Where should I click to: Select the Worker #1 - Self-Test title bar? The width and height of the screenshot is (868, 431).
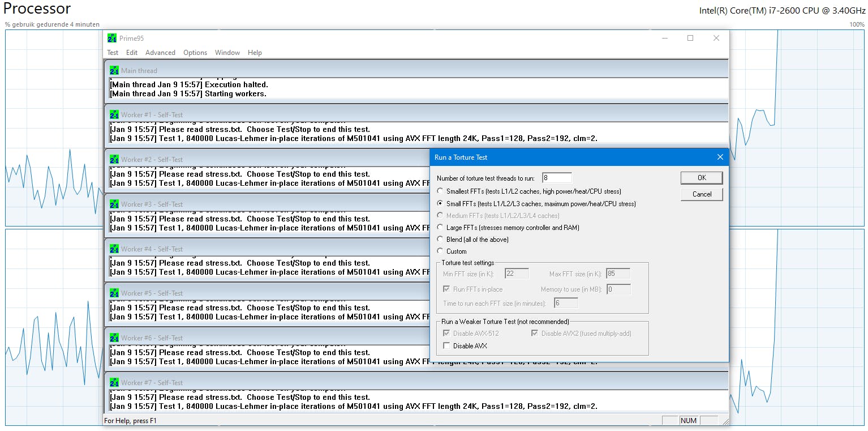pyautogui.click(x=416, y=114)
